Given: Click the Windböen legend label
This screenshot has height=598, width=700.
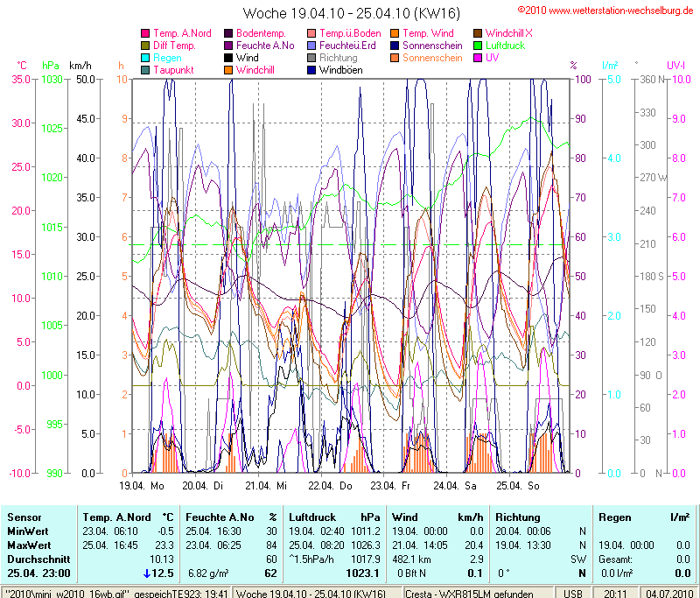Looking at the screenshot, I should click(341, 70).
